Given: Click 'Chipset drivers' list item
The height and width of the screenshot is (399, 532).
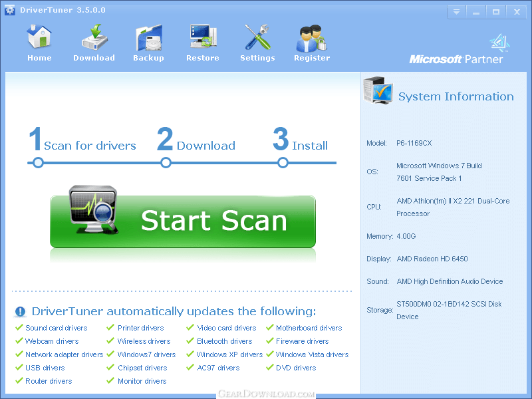Looking at the screenshot, I should click(142, 368).
